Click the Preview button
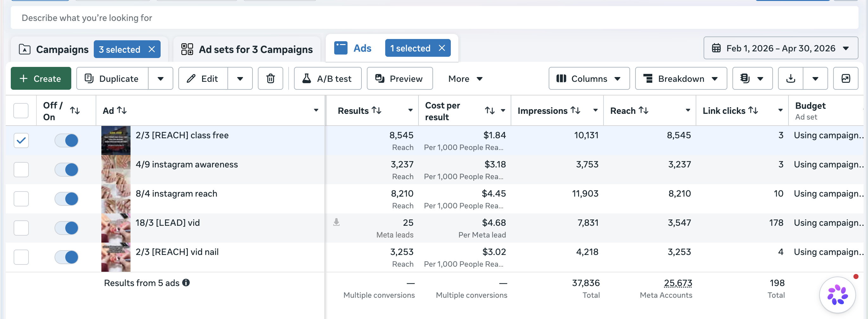This screenshot has width=868, height=319. point(400,79)
